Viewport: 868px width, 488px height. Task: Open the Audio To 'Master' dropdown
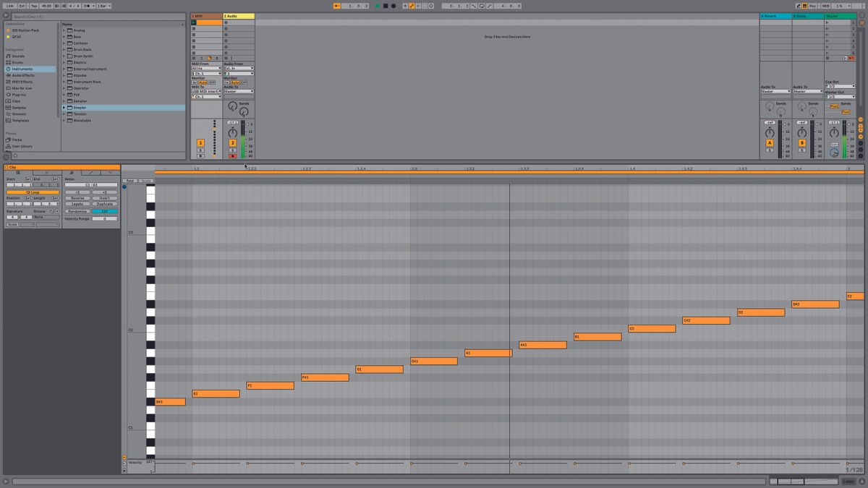(x=238, y=91)
